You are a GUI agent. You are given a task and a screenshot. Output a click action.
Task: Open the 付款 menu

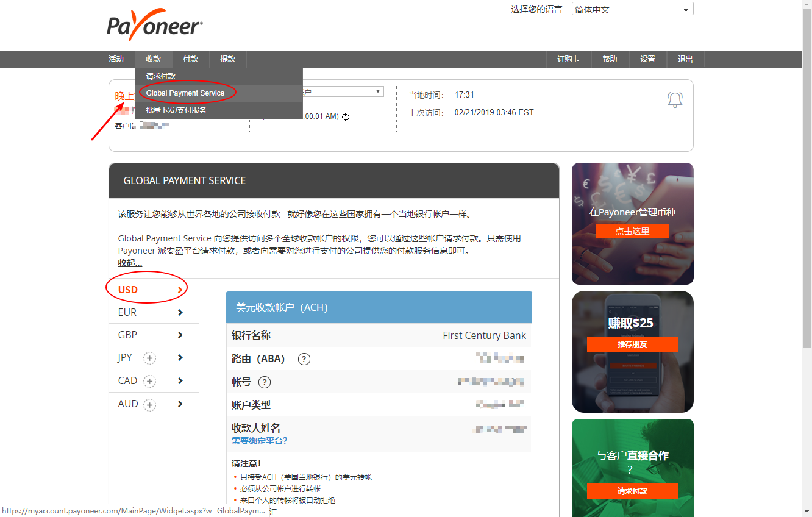(x=191, y=59)
